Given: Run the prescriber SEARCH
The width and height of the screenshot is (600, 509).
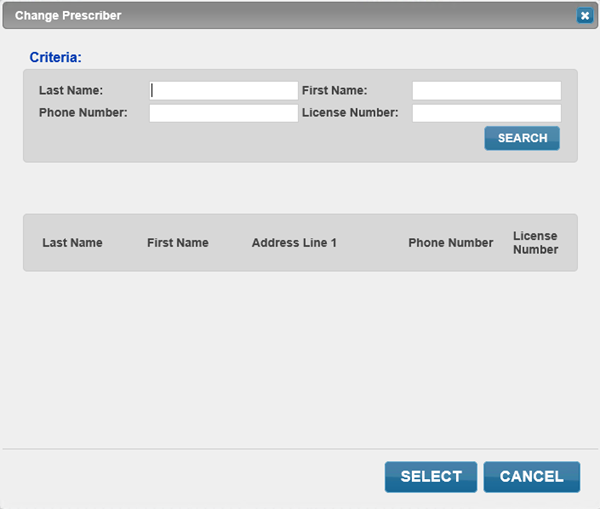Looking at the screenshot, I should (x=522, y=138).
